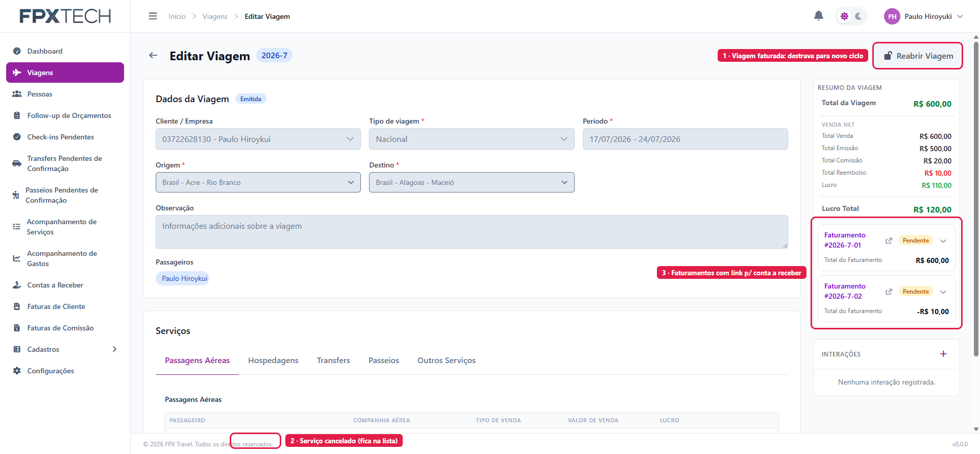The height and width of the screenshot is (454, 980).
Task: Add interaction with the plus icon
Action: coord(943,354)
